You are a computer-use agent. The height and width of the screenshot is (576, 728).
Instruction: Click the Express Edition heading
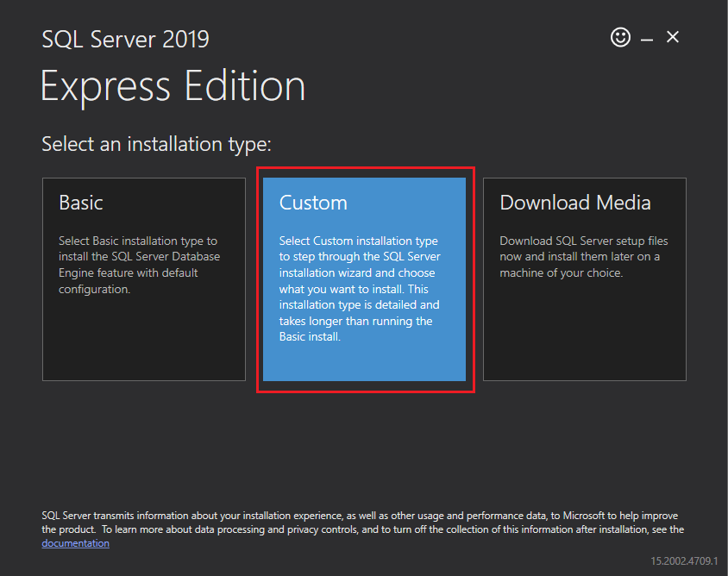click(x=173, y=86)
